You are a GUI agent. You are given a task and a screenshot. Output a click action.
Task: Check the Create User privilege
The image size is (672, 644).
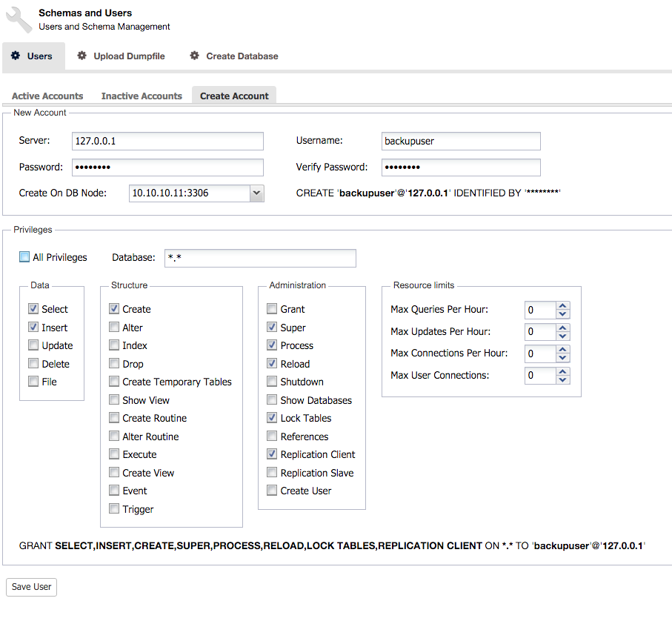coord(272,491)
